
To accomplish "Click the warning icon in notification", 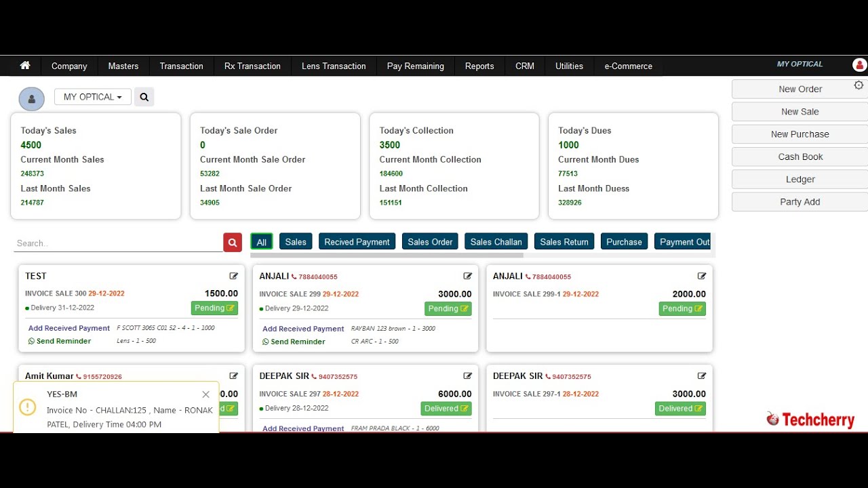I will (x=27, y=407).
